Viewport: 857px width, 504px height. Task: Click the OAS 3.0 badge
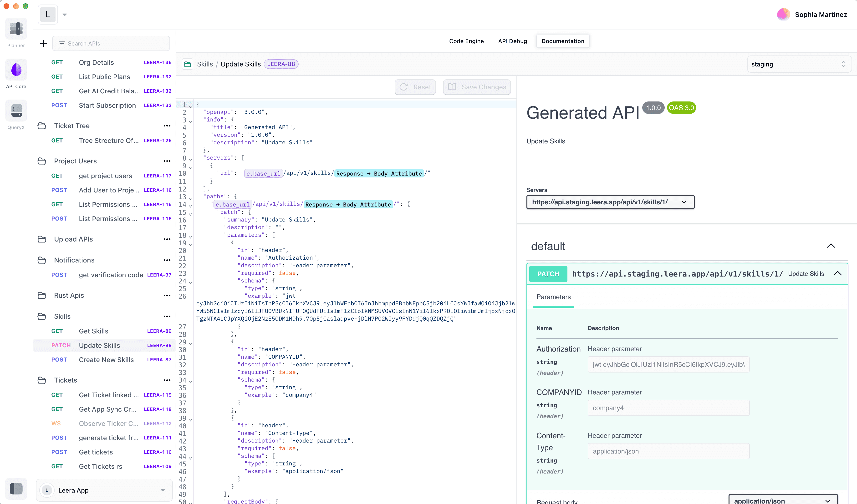pos(681,108)
